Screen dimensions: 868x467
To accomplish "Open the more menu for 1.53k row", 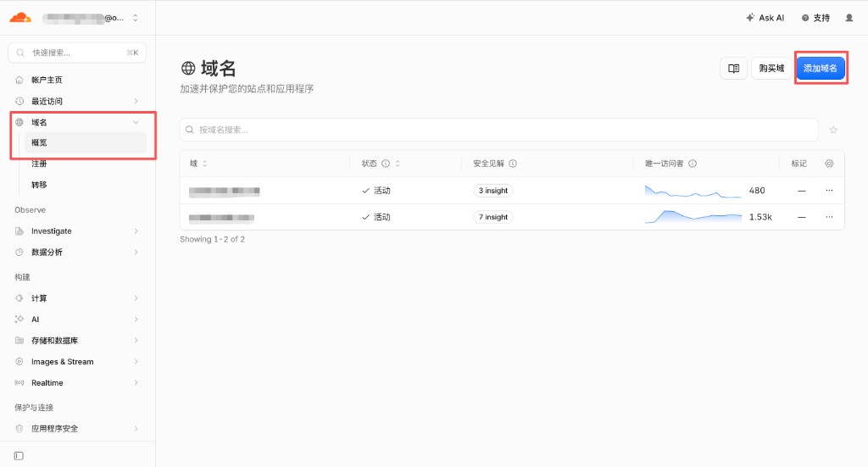I will (829, 217).
